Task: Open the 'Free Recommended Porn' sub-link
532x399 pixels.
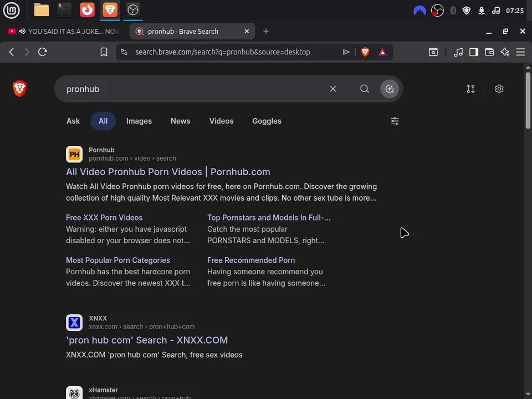Action: 251,260
